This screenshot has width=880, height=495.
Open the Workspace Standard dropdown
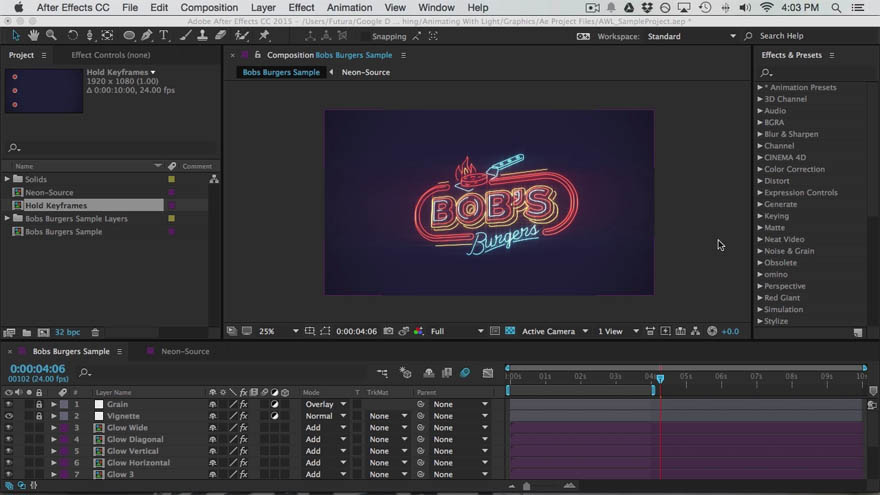point(691,36)
